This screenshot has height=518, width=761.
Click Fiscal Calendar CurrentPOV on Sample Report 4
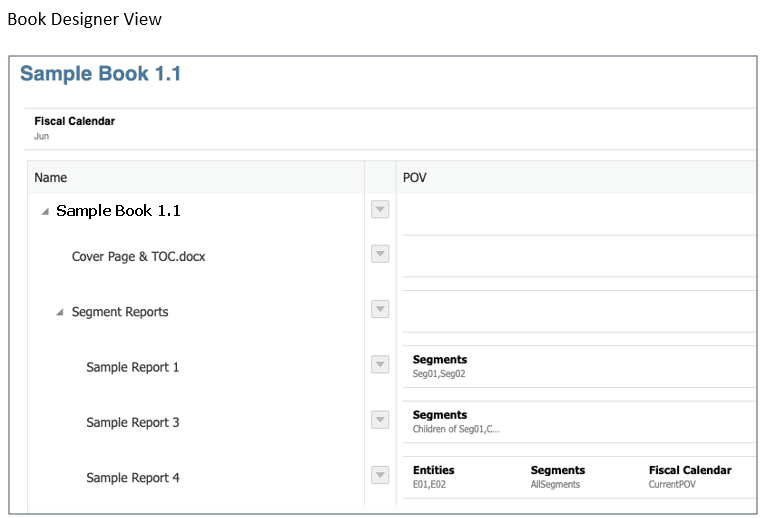point(689,476)
